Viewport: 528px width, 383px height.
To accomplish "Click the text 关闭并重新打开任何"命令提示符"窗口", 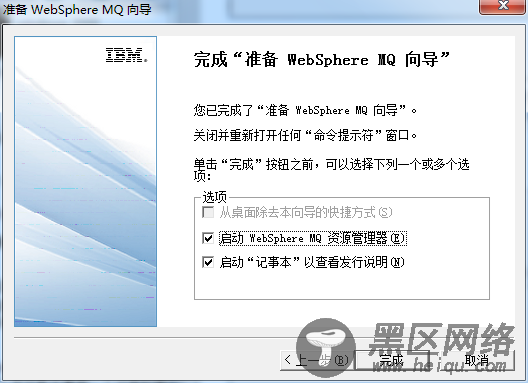I will [305, 135].
